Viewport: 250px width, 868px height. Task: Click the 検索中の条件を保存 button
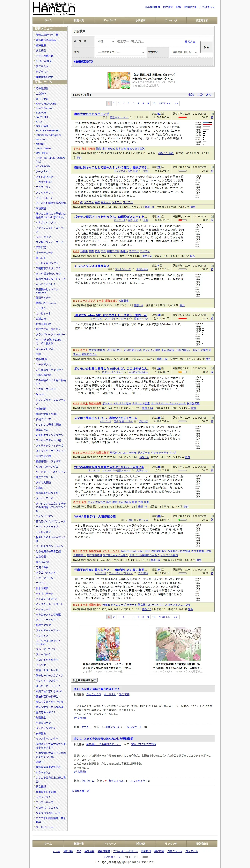pyautogui.click(x=85, y=680)
